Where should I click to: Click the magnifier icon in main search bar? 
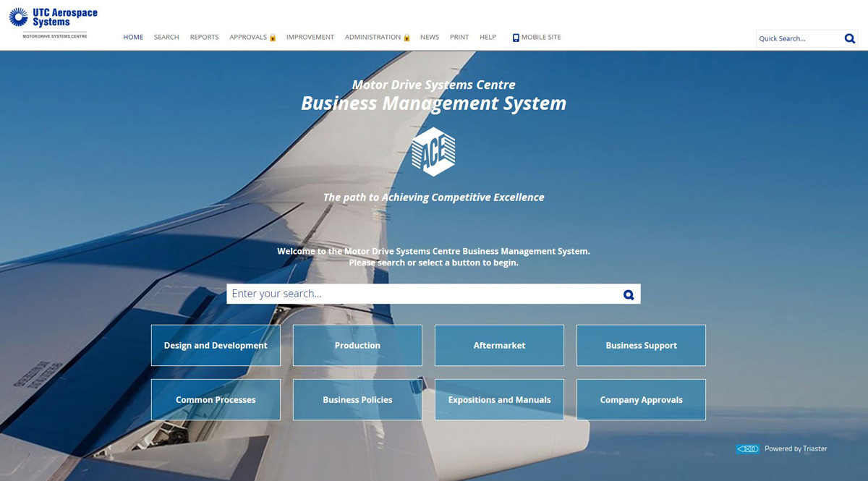coord(629,294)
